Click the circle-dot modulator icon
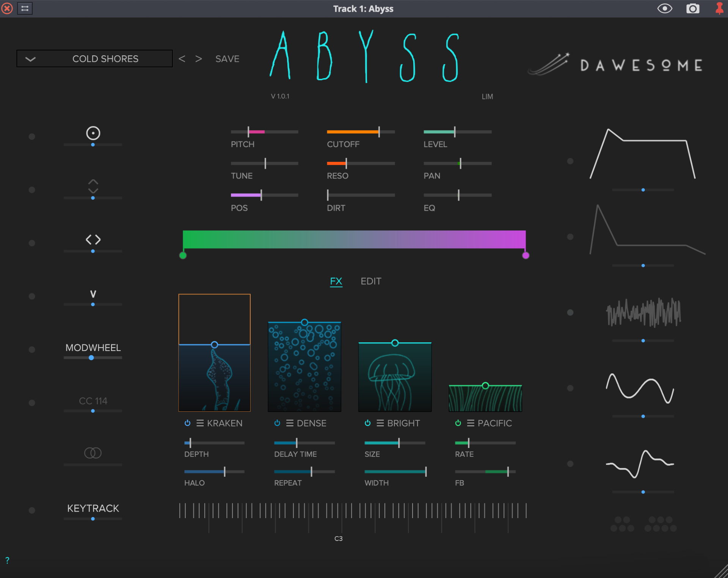This screenshot has width=728, height=578. click(x=93, y=133)
